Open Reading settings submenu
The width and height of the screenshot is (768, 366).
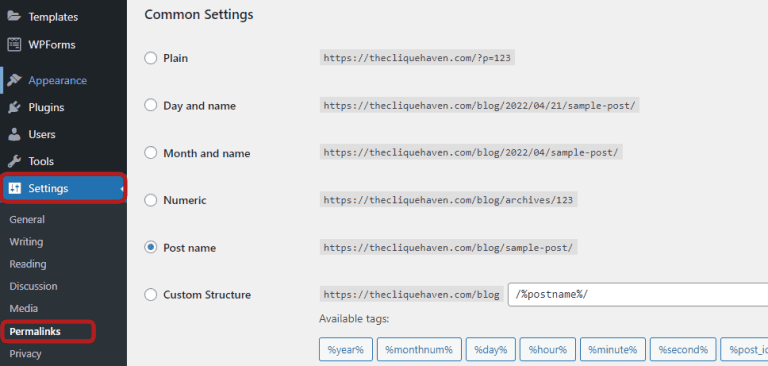pyautogui.click(x=28, y=264)
